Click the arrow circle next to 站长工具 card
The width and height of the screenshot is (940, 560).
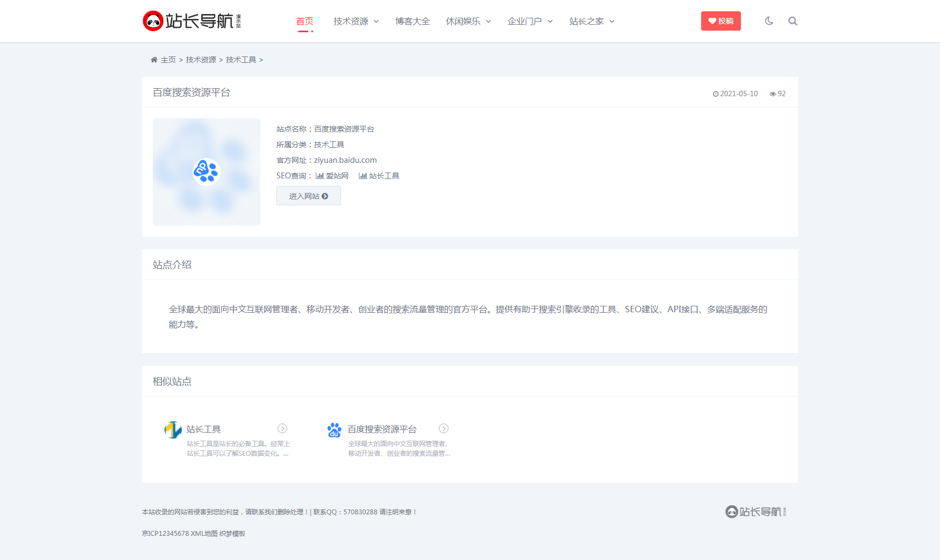pyautogui.click(x=282, y=428)
